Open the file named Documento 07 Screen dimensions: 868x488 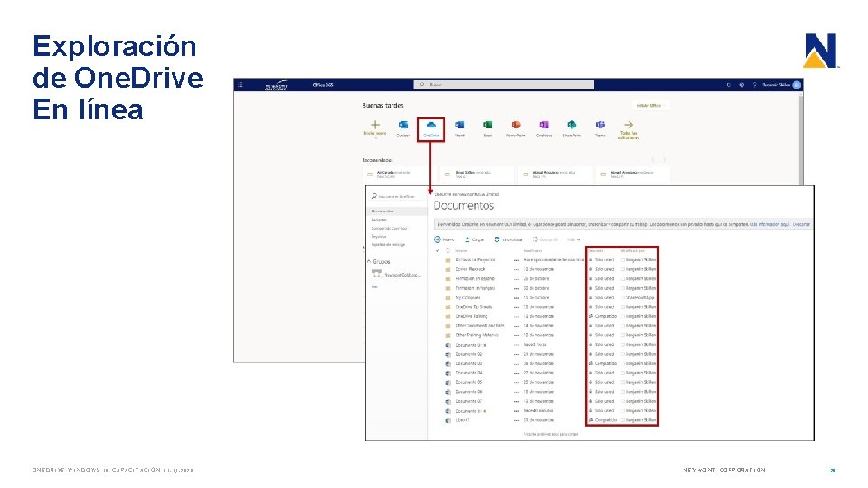coord(468,401)
